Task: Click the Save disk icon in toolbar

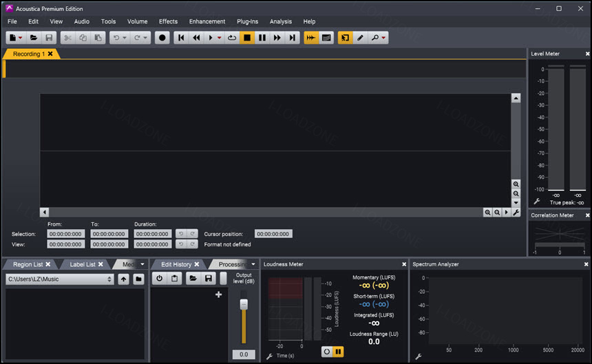Action: [x=49, y=38]
